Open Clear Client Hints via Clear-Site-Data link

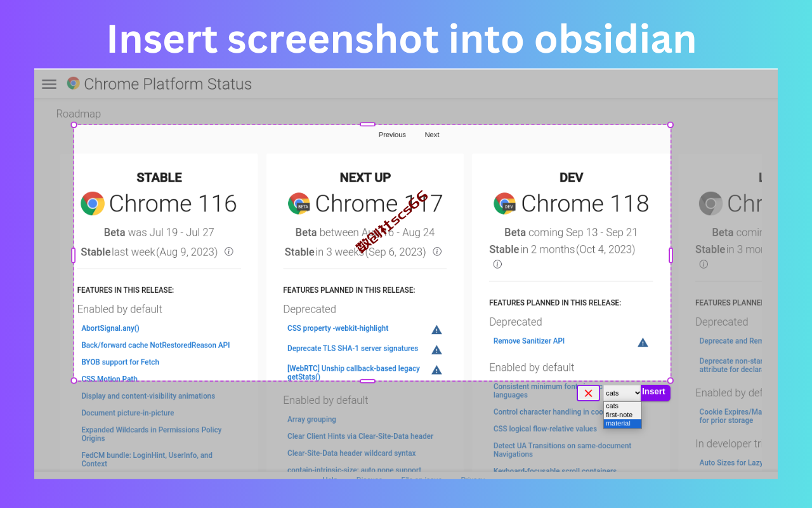click(360, 436)
